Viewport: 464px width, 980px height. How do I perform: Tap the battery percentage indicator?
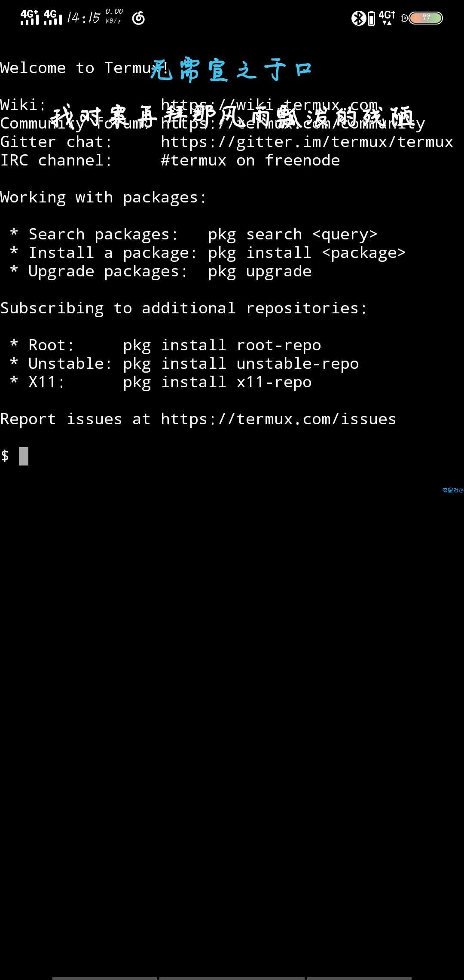tap(426, 18)
